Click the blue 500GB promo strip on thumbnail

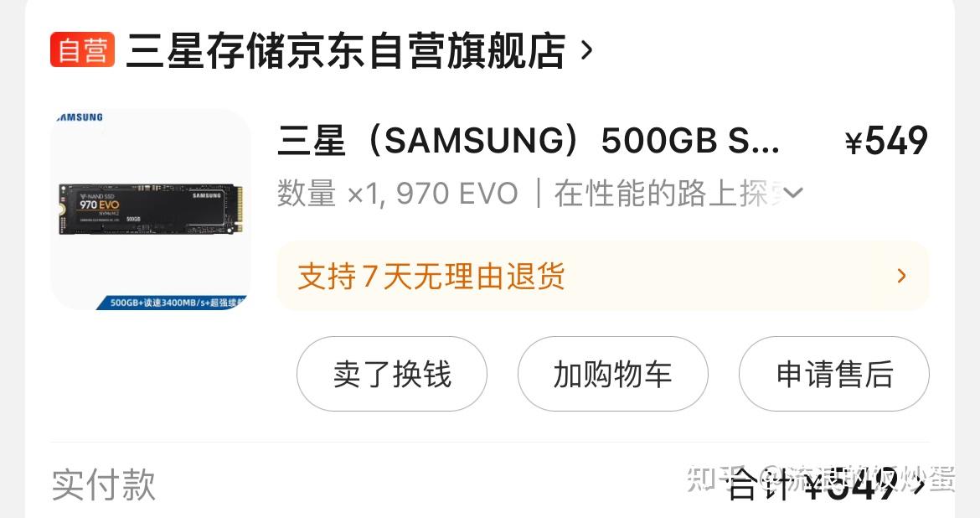[x=173, y=302]
